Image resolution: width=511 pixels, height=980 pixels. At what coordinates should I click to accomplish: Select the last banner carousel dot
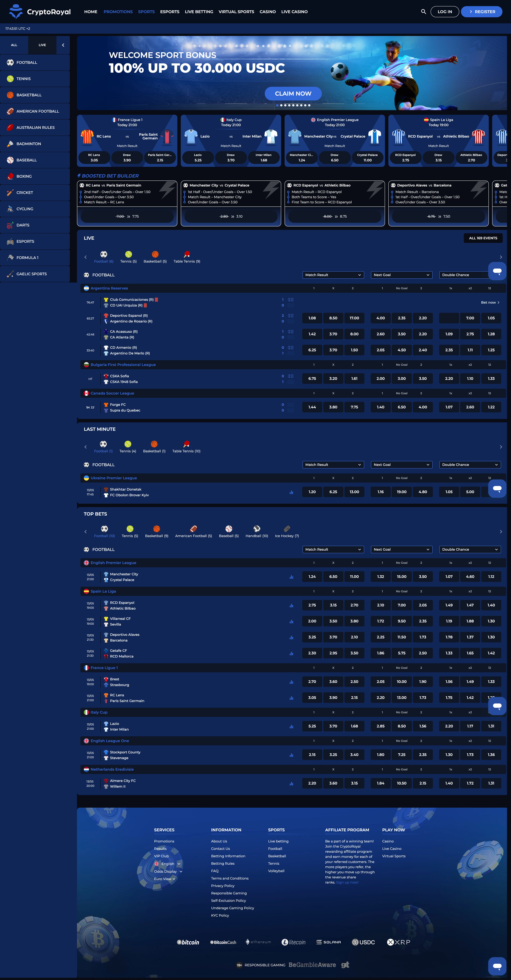[309, 105]
